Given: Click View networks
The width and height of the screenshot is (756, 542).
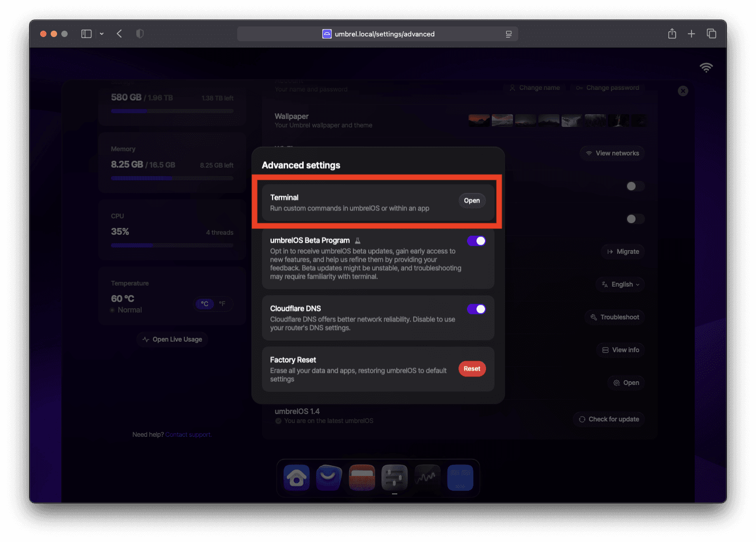Looking at the screenshot, I should click(x=612, y=153).
